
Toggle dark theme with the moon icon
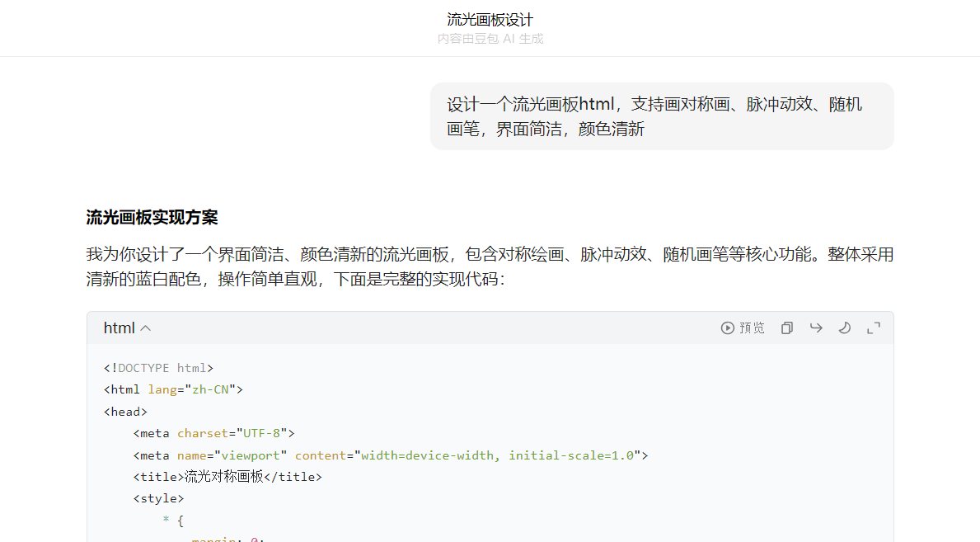click(845, 328)
